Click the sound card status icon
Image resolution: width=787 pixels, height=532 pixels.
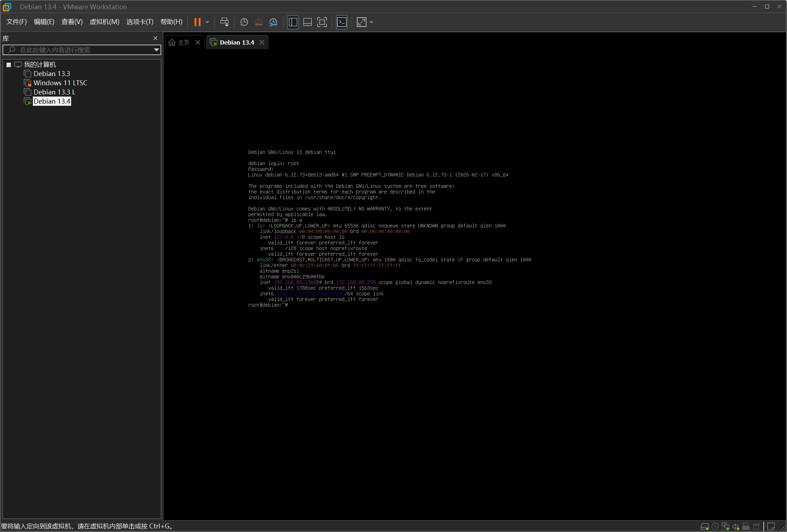coord(736,526)
